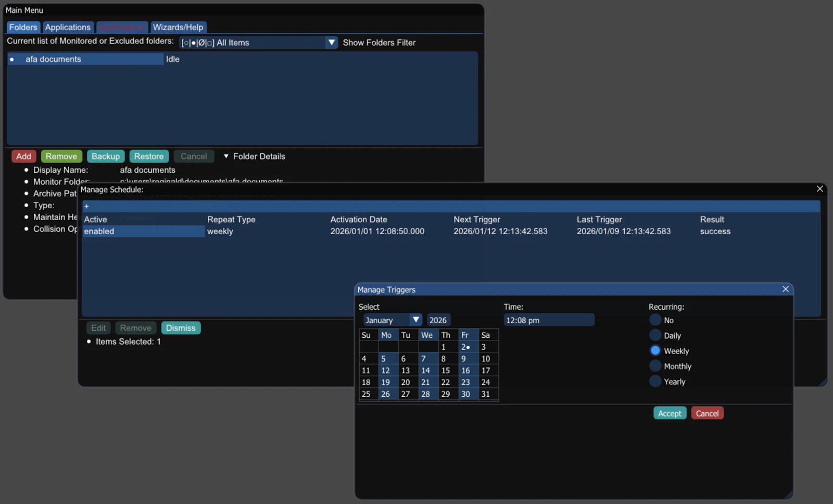
Task: Pick January 5 in the calendar
Action: point(388,359)
